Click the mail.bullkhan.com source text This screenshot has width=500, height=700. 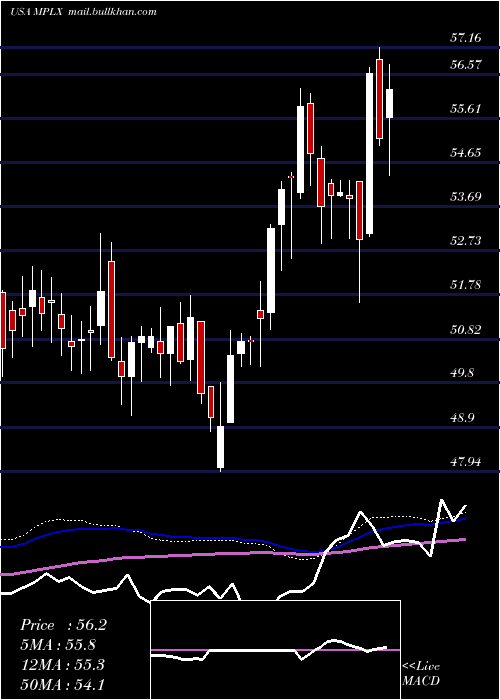coord(112,12)
